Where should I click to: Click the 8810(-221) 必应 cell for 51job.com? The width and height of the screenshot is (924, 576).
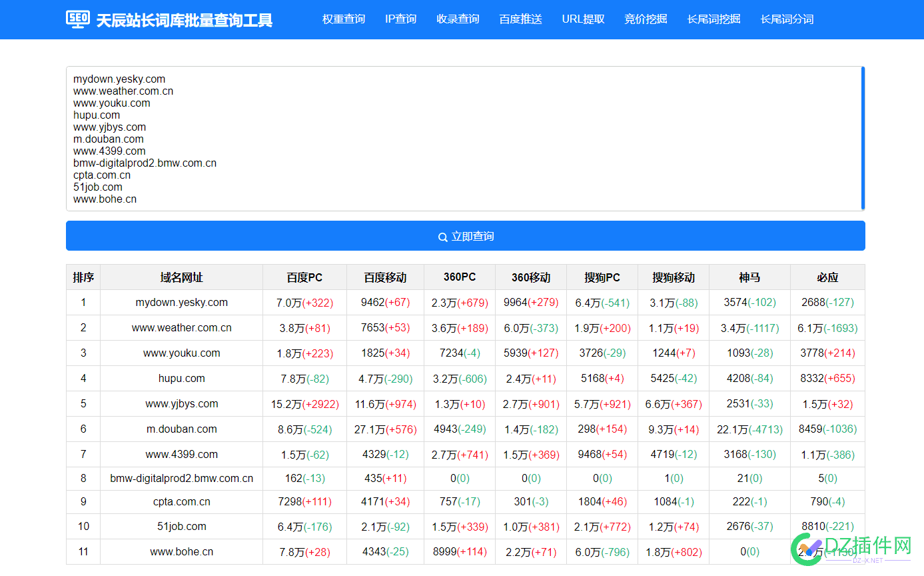coord(827,527)
